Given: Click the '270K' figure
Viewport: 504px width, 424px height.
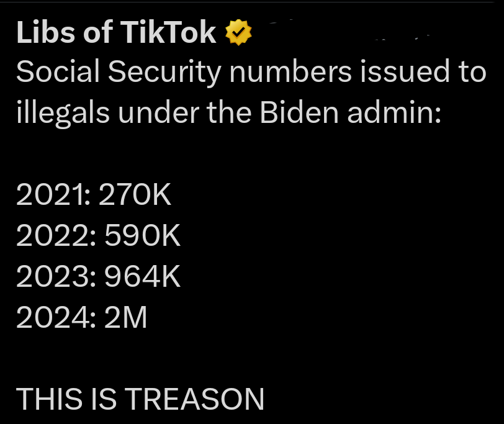Looking at the screenshot, I should click(x=135, y=196).
